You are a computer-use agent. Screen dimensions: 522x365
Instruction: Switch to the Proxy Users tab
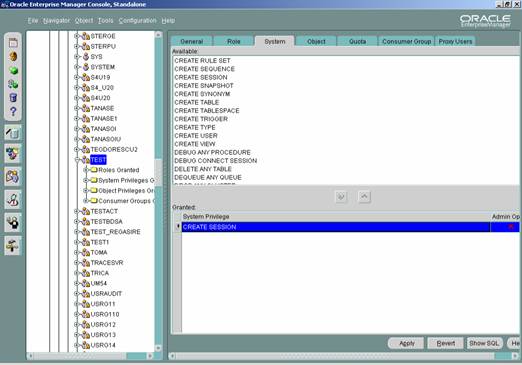click(x=455, y=41)
